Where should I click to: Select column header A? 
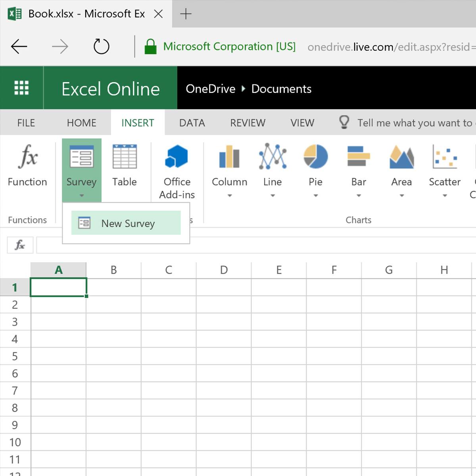click(58, 270)
